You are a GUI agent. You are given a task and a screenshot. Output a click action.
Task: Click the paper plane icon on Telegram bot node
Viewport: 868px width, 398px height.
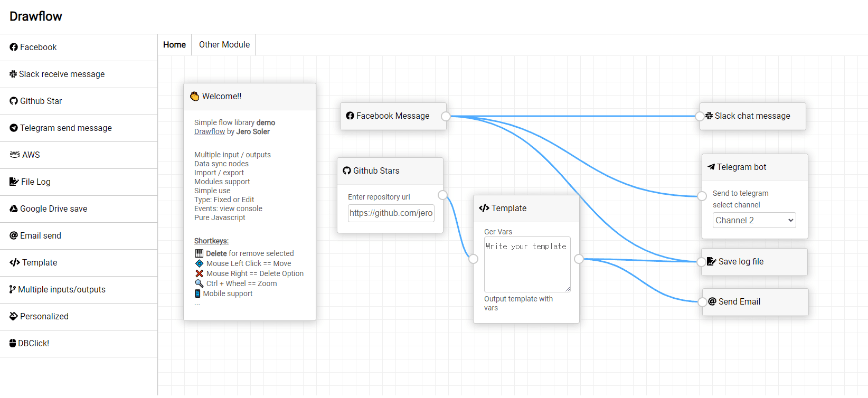point(711,167)
